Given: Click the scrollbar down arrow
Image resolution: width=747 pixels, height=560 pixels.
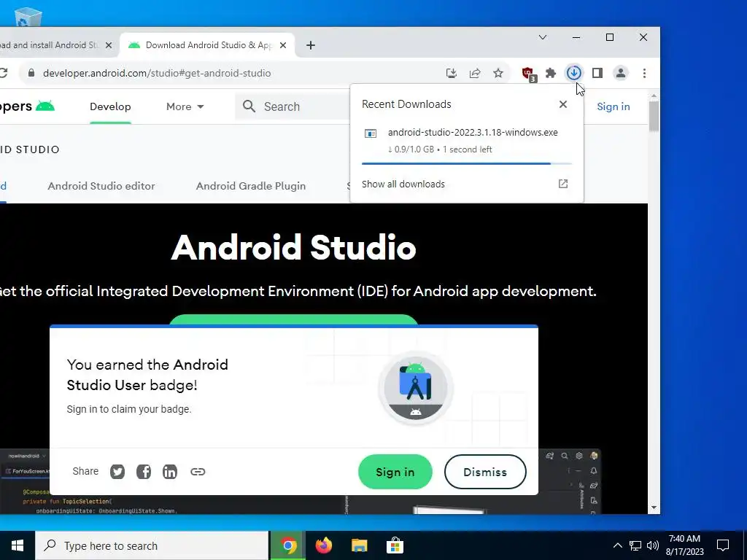Looking at the screenshot, I should click(x=654, y=507).
